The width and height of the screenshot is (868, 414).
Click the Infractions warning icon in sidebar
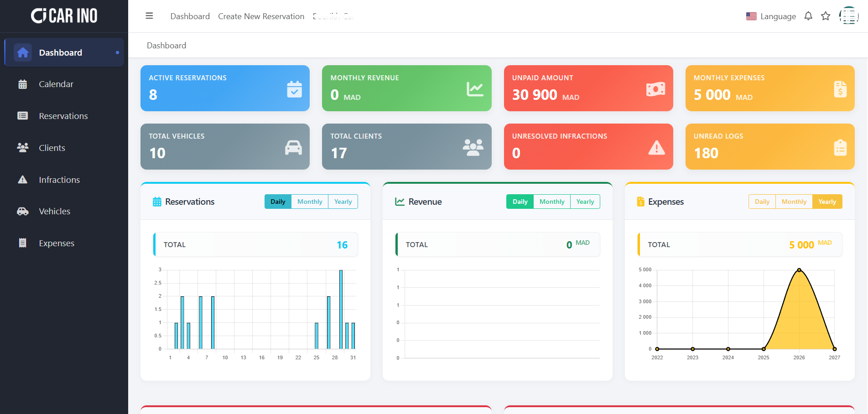[x=23, y=179]
